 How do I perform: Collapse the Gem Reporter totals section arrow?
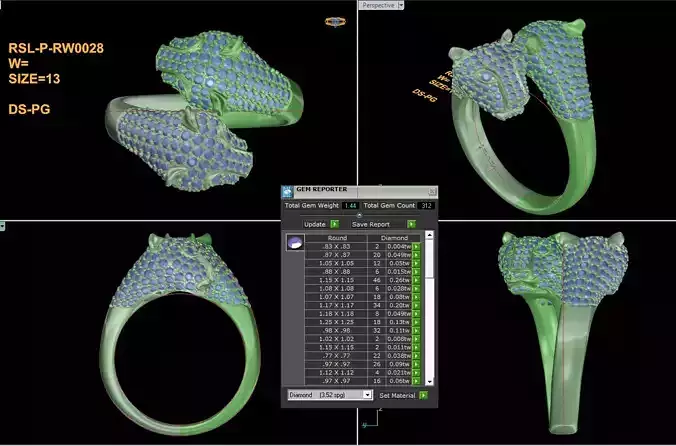(359, 215)
